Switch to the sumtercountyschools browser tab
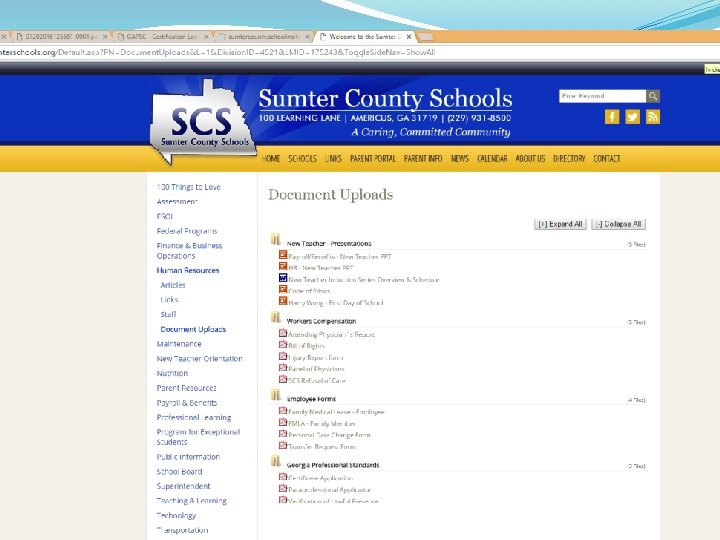The height and width of the screenshot is (540, 720). (x=263, y=36)
